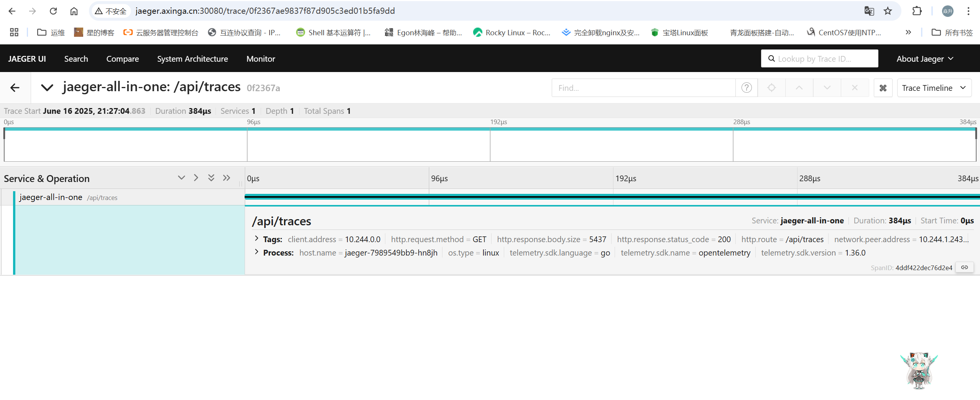Open the Monitor tab
The image size is (980, 400).
(x=261, y=59)
